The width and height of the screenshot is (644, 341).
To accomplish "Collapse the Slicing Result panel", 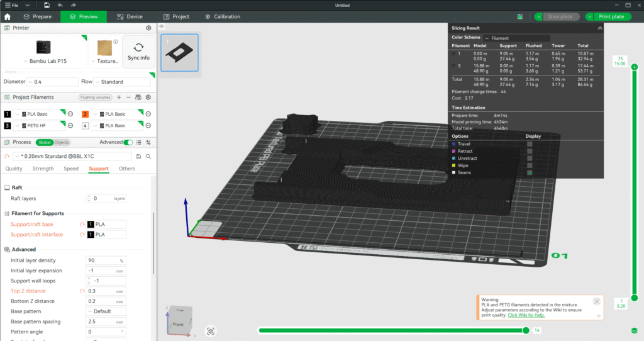I will point(599,28).
